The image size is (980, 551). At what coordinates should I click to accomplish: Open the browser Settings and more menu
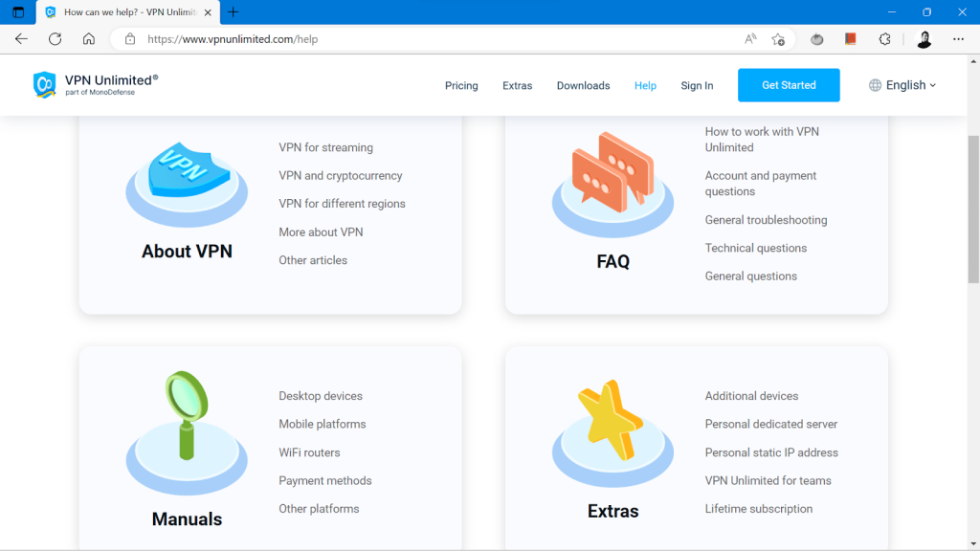click(958, 39)
